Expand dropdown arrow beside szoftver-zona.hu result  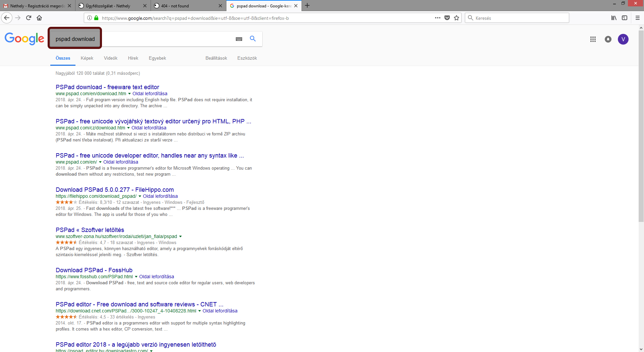(x=180, y=237)
